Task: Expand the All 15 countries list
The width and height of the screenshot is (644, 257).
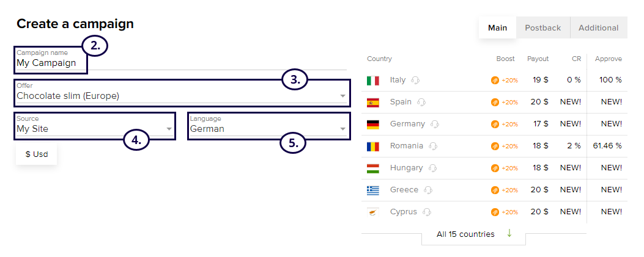Action: tap(465, 234)
